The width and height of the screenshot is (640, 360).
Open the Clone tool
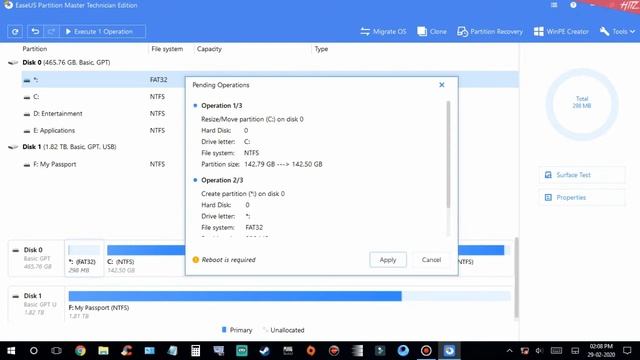(431, 31)
